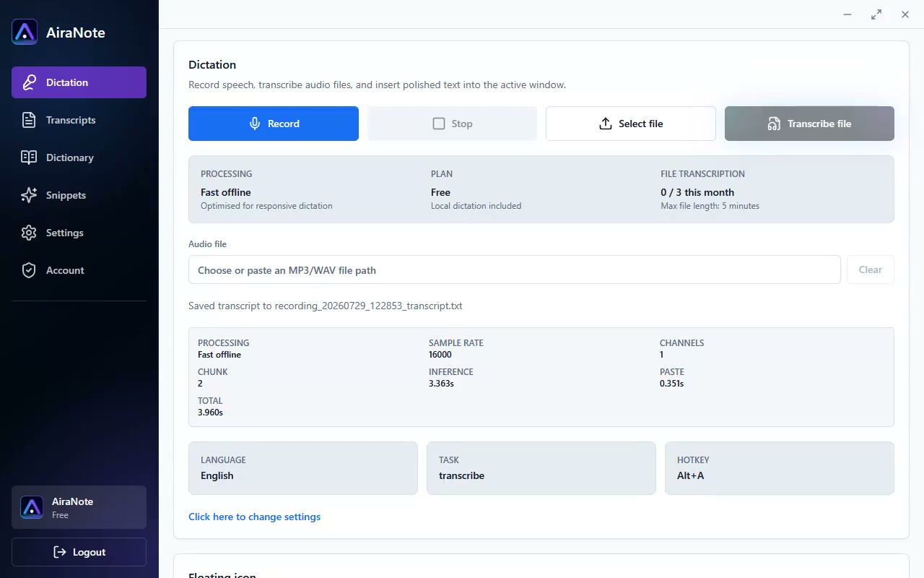Click the AiraNote title text in sidebar header
Image resolution: width=924 pixels, height=578 pixels.
[x=76, y=33]
